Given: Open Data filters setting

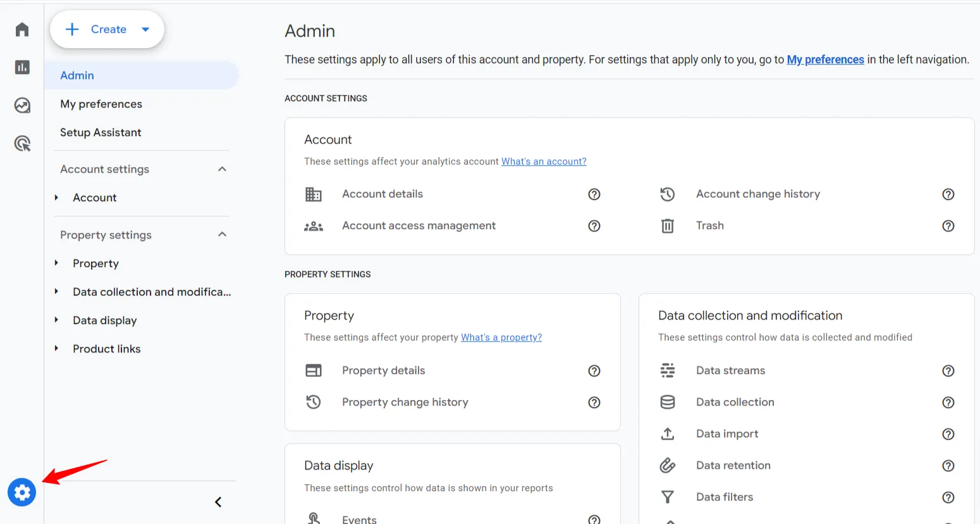Looking at the screenshot, I should (725, 497).
